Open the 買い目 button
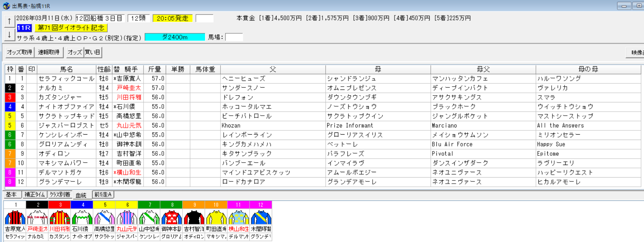 tap(93, 52)
